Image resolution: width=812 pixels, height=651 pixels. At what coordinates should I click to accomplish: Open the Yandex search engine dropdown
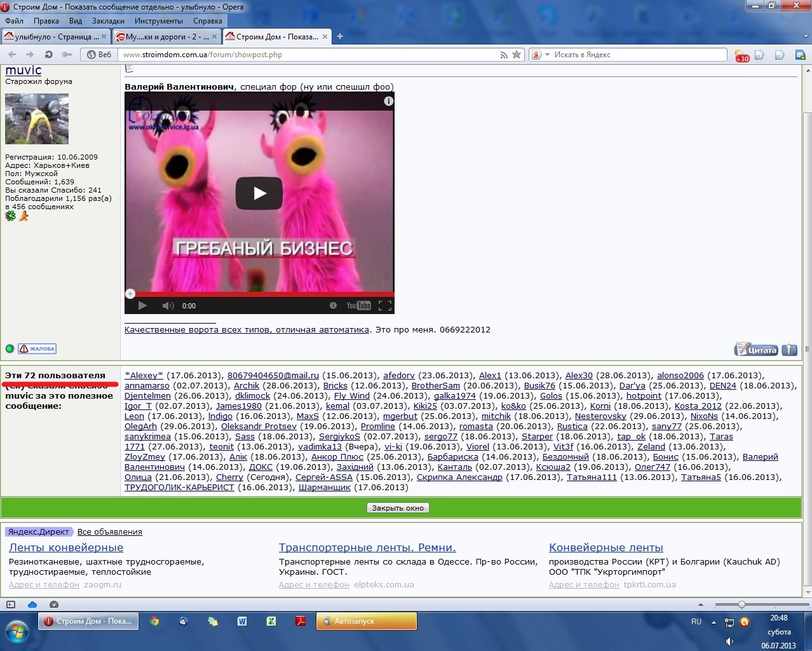click(x=540, y=55)
